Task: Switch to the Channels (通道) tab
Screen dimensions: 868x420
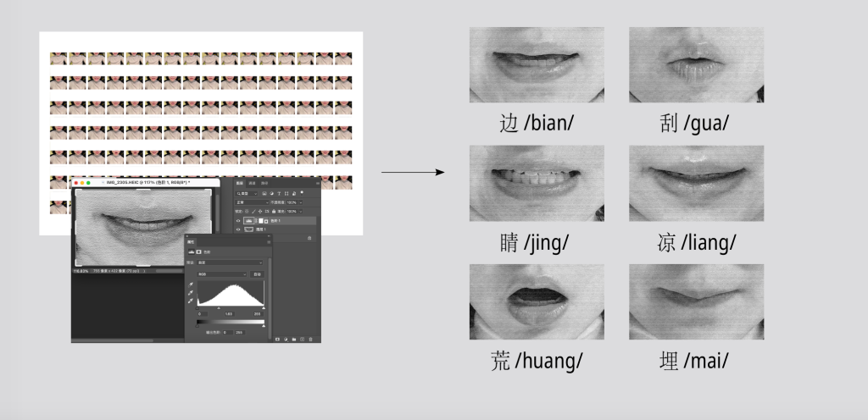Action: 252,183
